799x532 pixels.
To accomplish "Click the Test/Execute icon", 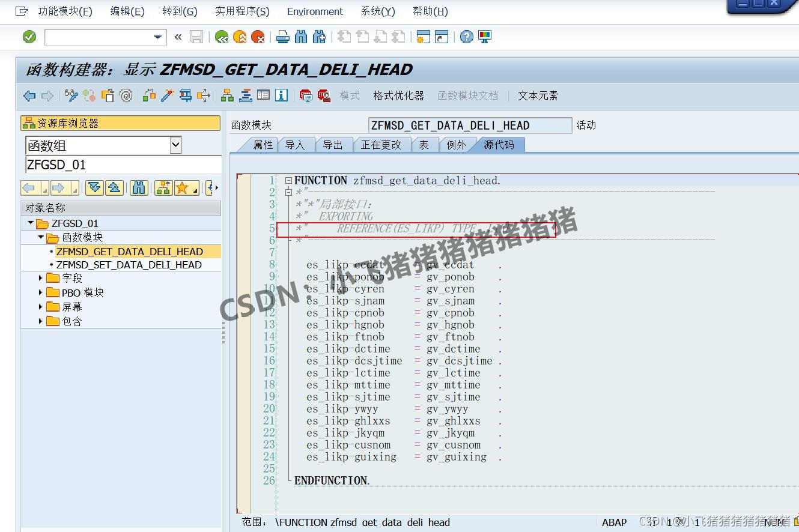I will pyautogui.click(x=186, y=95).
